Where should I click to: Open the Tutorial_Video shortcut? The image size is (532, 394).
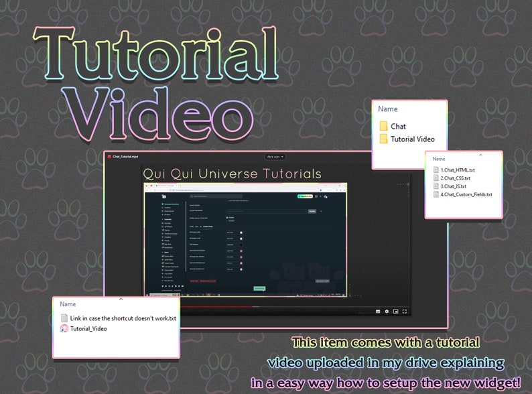click(x=84, y=328)
